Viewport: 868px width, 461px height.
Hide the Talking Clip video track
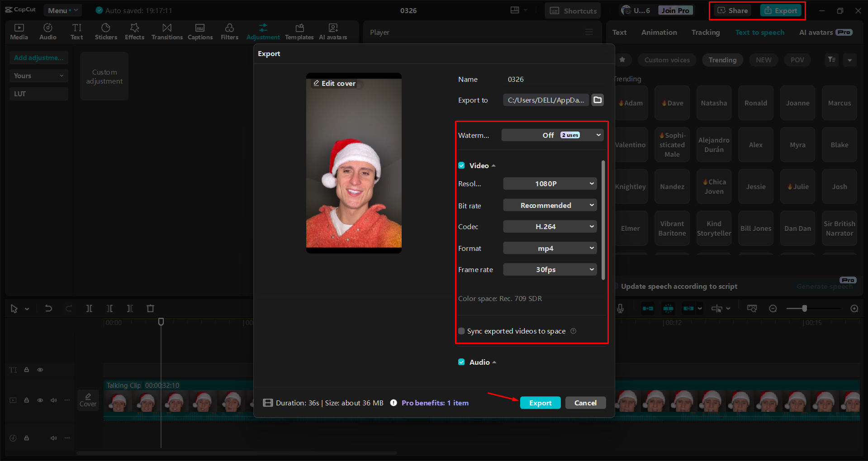click(x=40, y=400)
